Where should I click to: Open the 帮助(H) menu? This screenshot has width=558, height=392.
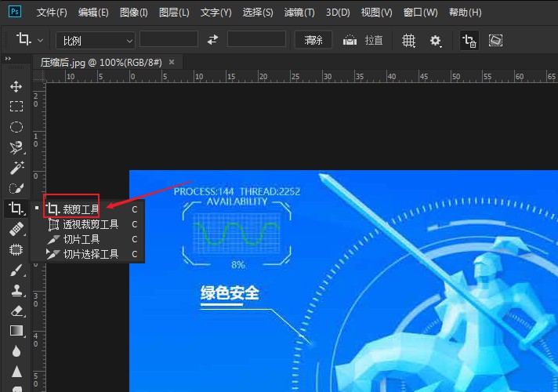pyautogui.click(x=465, y=13)
